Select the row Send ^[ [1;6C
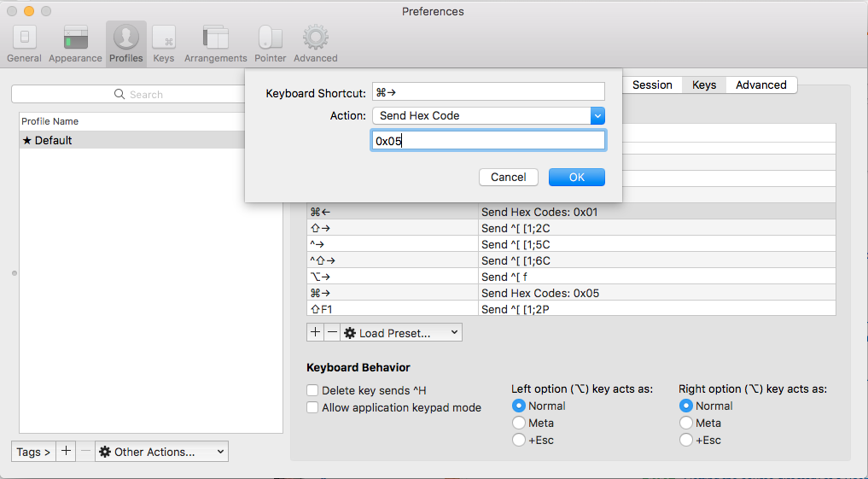The width and height of the screenshot is (868, 479). [571, 260]
